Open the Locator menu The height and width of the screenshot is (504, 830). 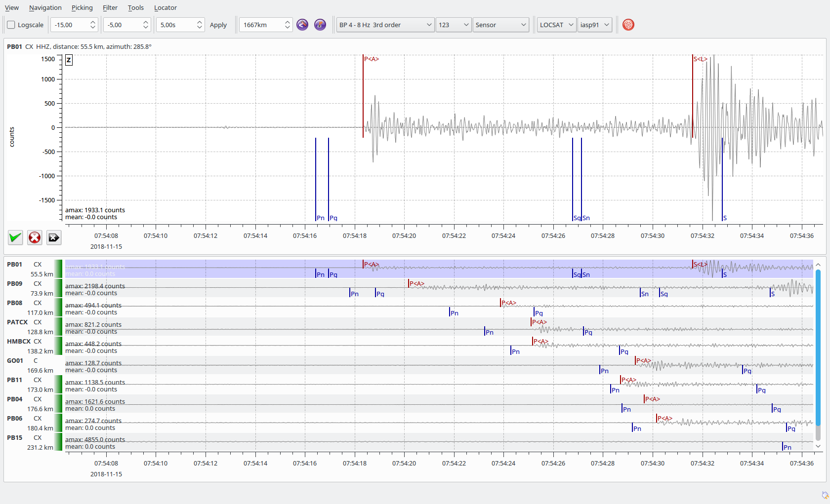[x=166, y=7]
